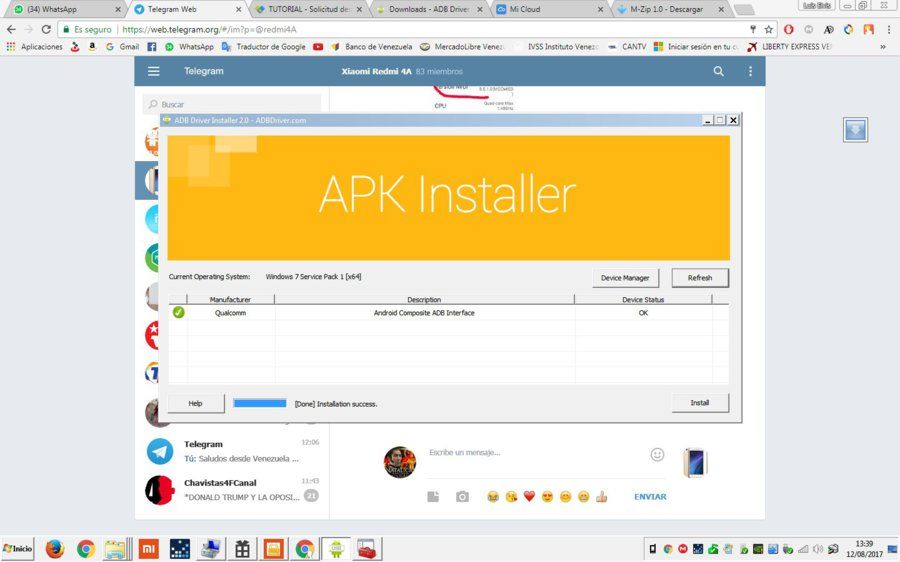Open Firefox from the taskbar

55,549
